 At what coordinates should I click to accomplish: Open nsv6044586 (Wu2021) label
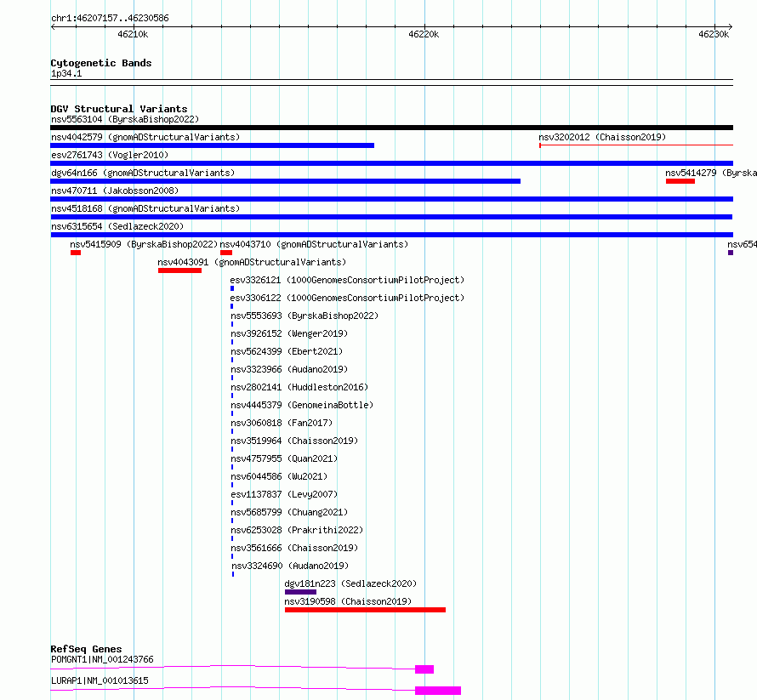279,476
